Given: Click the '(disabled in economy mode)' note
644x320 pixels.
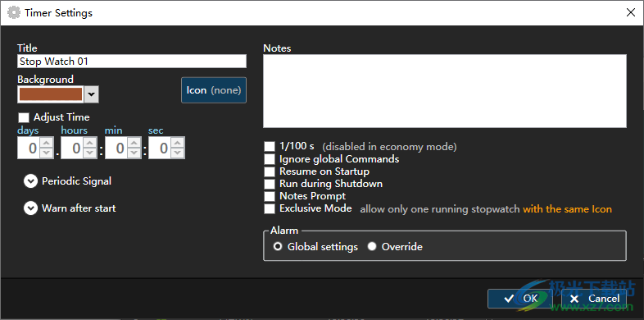Looking at the screenshot, I should (x=389, y=147).
